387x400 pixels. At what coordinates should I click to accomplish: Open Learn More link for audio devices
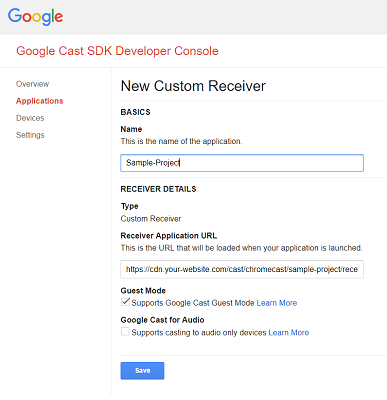tap(289, 333)
